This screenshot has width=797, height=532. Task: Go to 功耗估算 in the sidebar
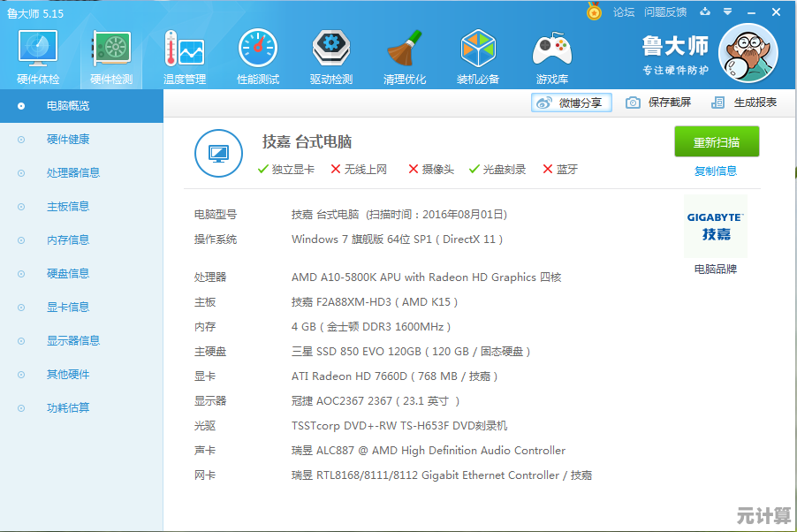(68, 408)
